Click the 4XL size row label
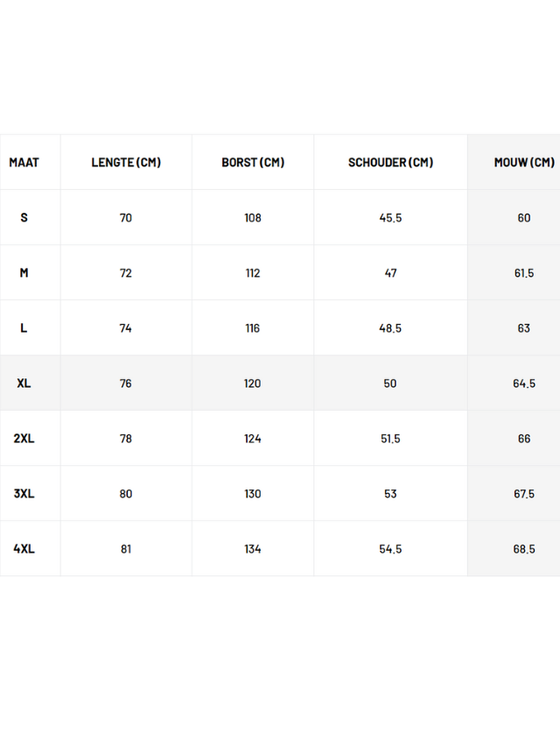 tap(24, 548)
